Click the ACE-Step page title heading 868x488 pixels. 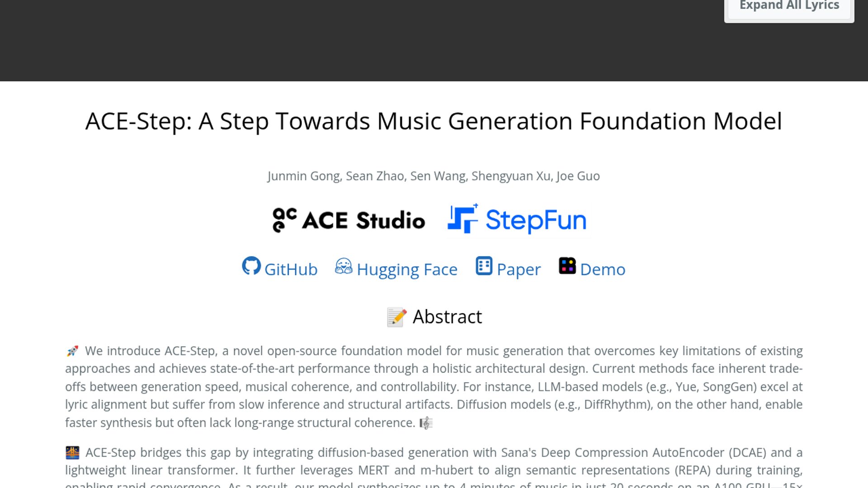(x=434, y=121)
